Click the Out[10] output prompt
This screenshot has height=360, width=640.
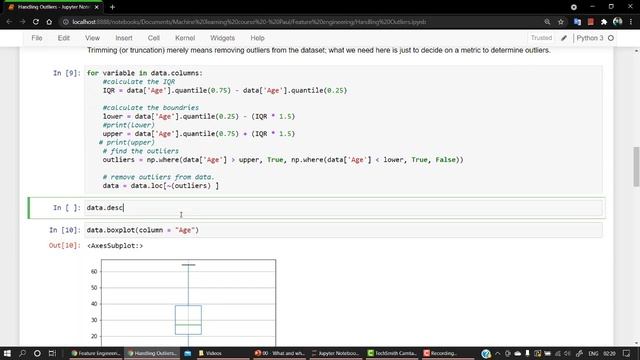65,245
